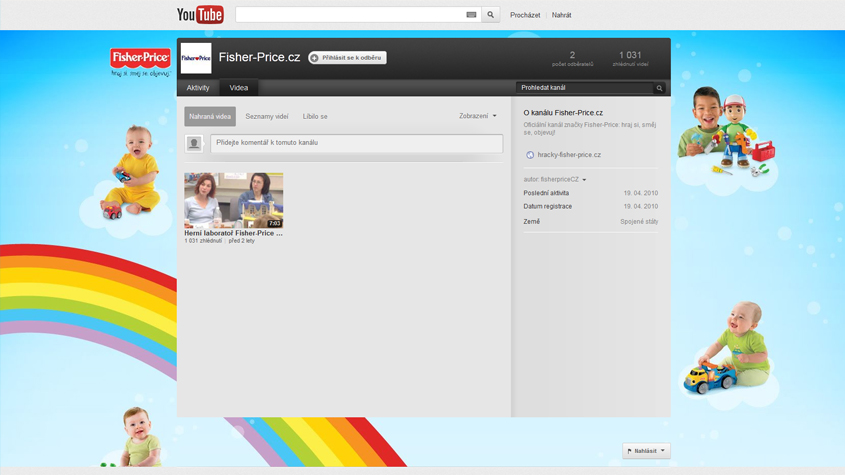Show the Líbilo se videos
Viewport: 845px width, 475px height.
point(315,117)
